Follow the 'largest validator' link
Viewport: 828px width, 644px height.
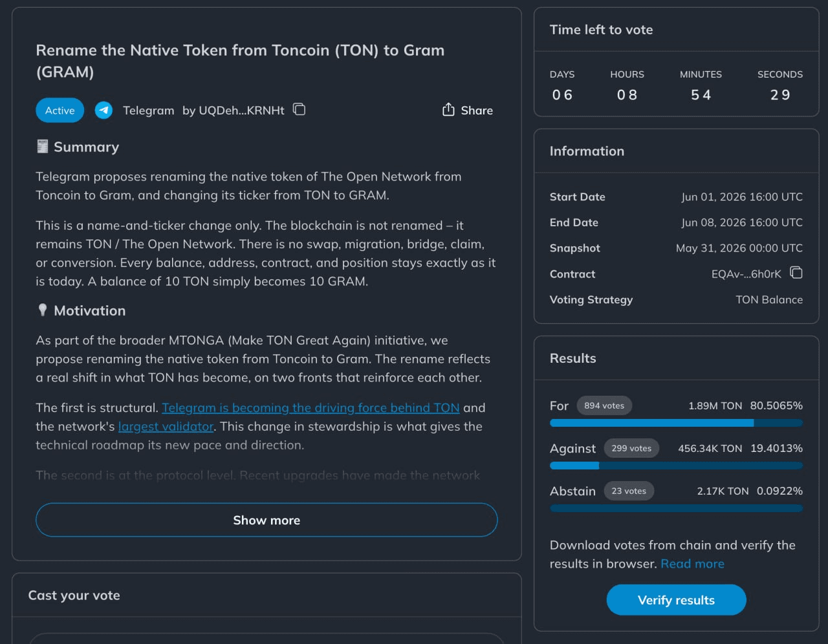pyautogui.click(x=166, y=426)
